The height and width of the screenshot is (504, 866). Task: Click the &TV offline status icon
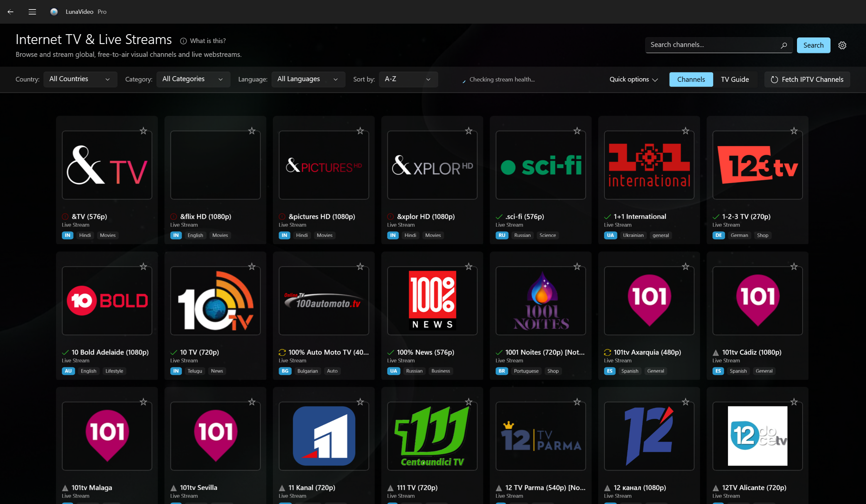65,217
